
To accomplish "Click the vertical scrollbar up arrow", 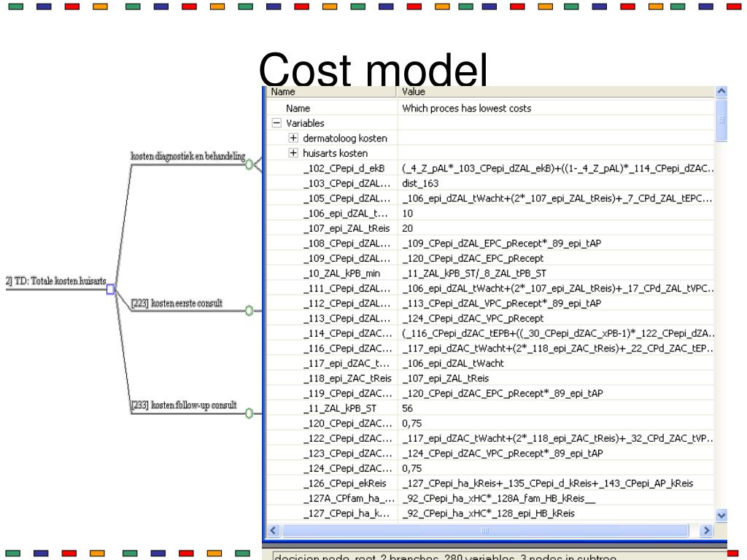I will (721, 92).
